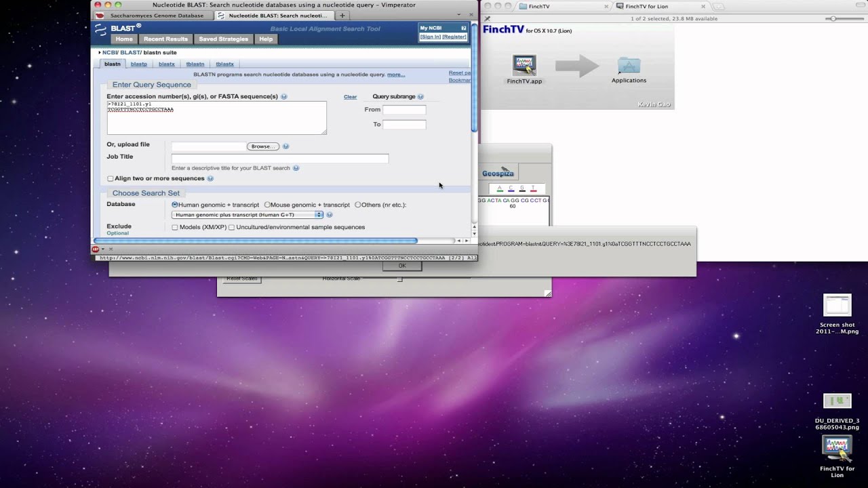The width and height of the screenshot is (868, 488).
Task: Click the Register link
Action: [454, 37]
